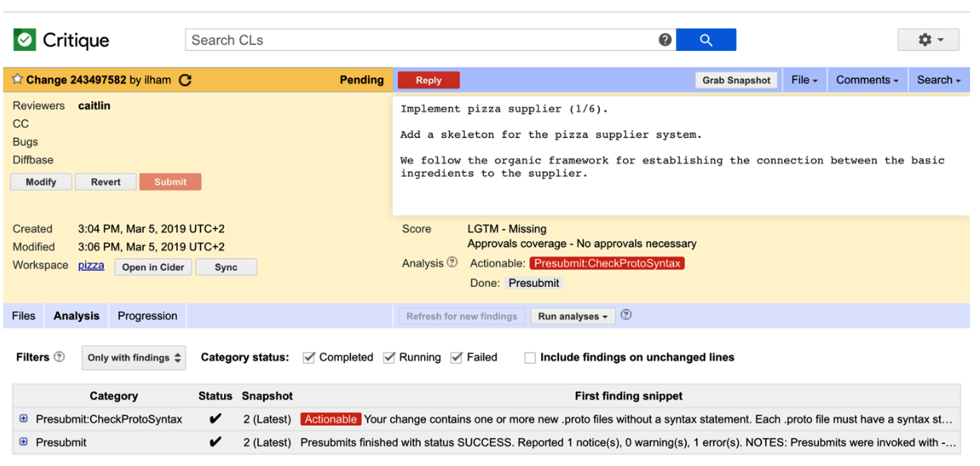Click the Filters help question mark icon
Viewport: 980px width, 466px height.
[59, 357]
